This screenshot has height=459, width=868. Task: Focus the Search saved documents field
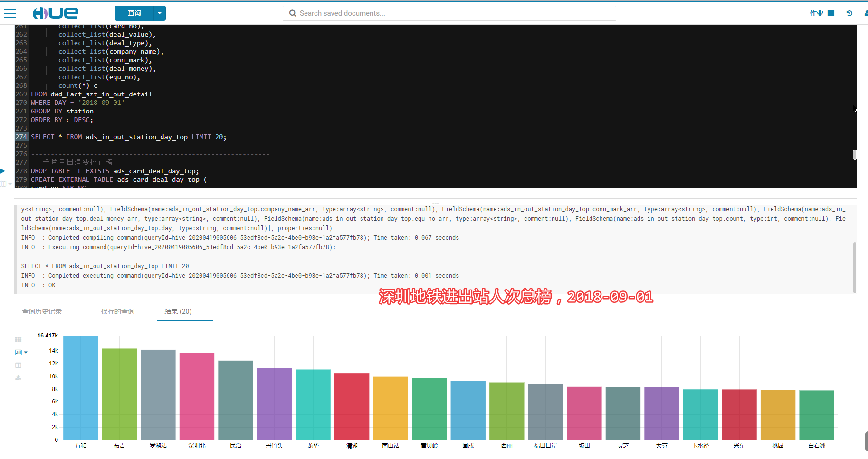[x=449, y=13]
